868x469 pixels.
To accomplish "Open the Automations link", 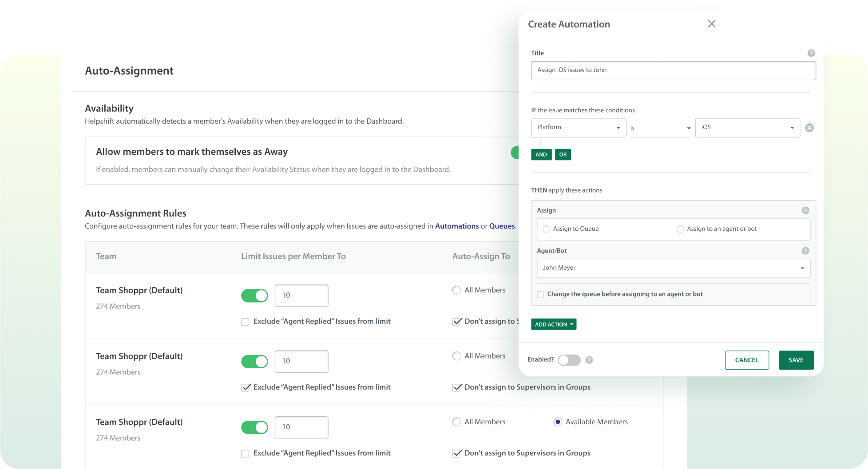I will 456,226.
